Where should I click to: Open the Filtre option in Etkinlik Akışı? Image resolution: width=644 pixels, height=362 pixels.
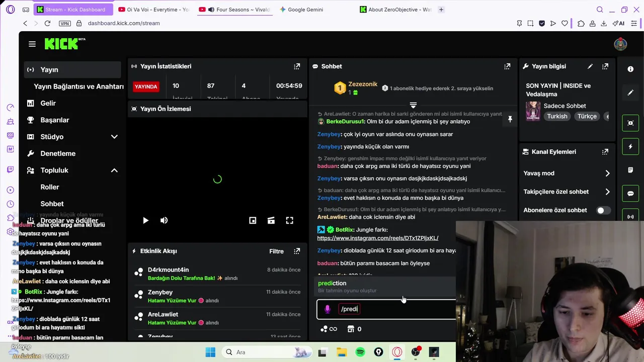click(x=276, y=251)
